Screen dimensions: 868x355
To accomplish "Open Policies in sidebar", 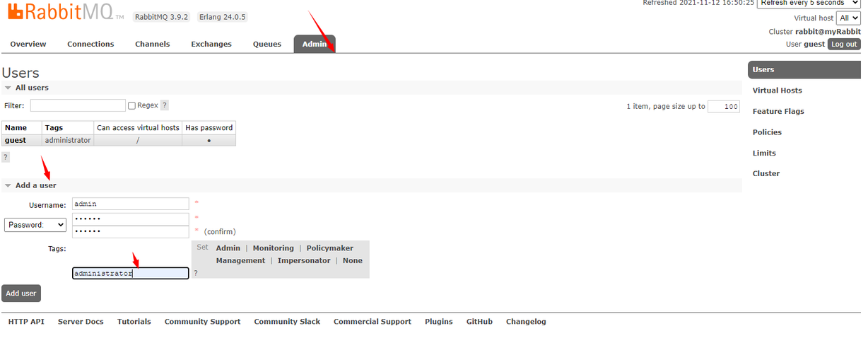I will tap(767, 132).
